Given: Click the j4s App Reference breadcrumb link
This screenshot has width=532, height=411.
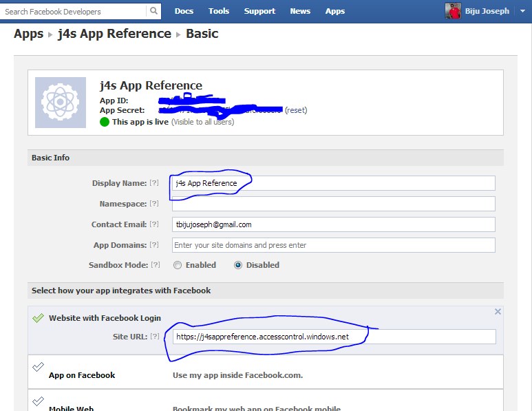Looking at the screenshot, I should pos(114,34).
